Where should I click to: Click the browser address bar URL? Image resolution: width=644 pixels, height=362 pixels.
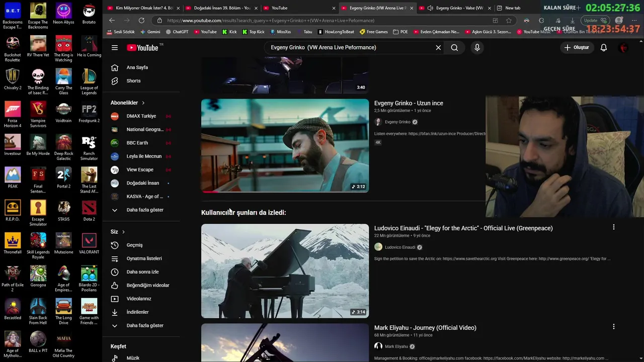tap(271, 21)
